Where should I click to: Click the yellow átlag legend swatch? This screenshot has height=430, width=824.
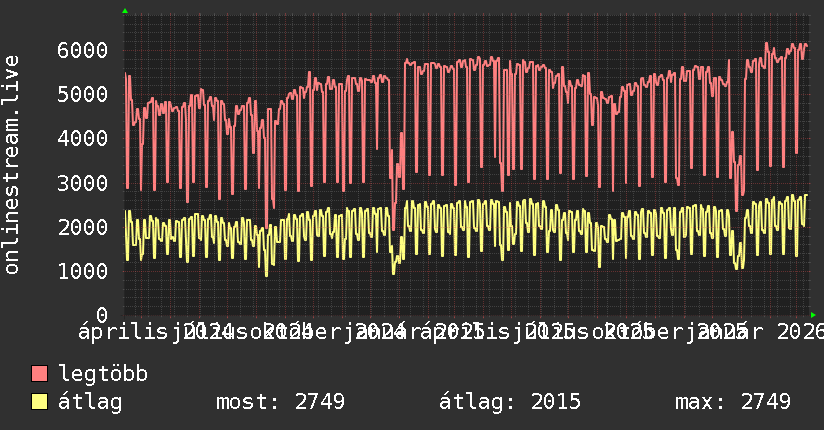pyautogui.click(x=39, y=401)
